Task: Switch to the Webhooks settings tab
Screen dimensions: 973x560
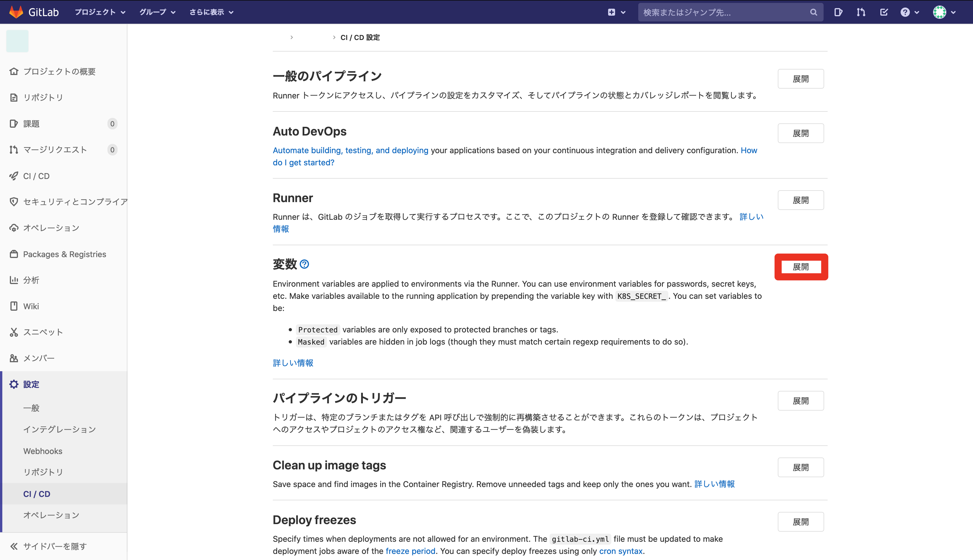Action: pos(43,451)
